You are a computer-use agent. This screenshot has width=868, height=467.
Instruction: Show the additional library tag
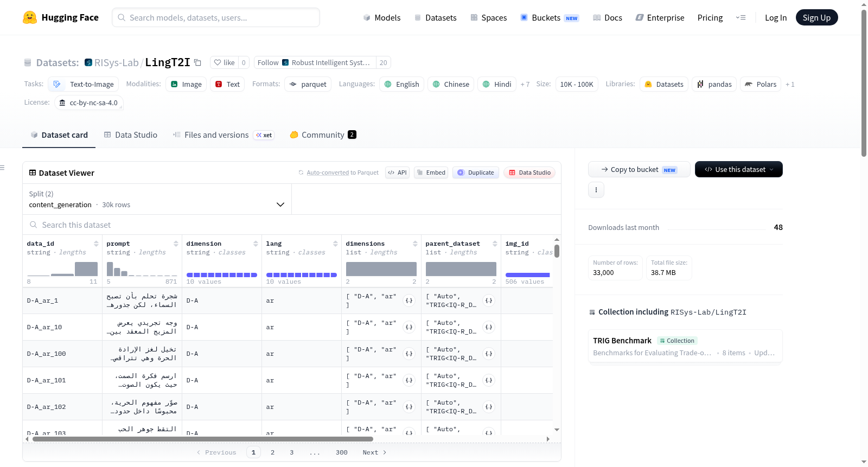click(790, 85)
